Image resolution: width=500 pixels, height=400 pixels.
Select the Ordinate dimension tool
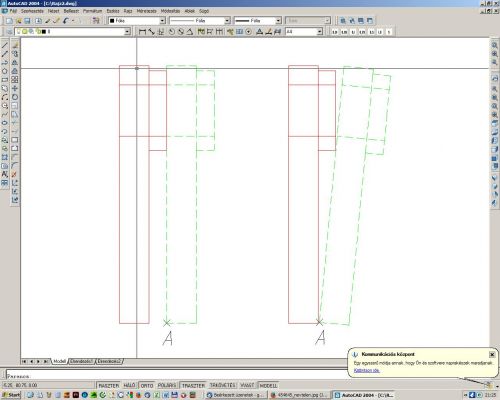coord(161,32)
